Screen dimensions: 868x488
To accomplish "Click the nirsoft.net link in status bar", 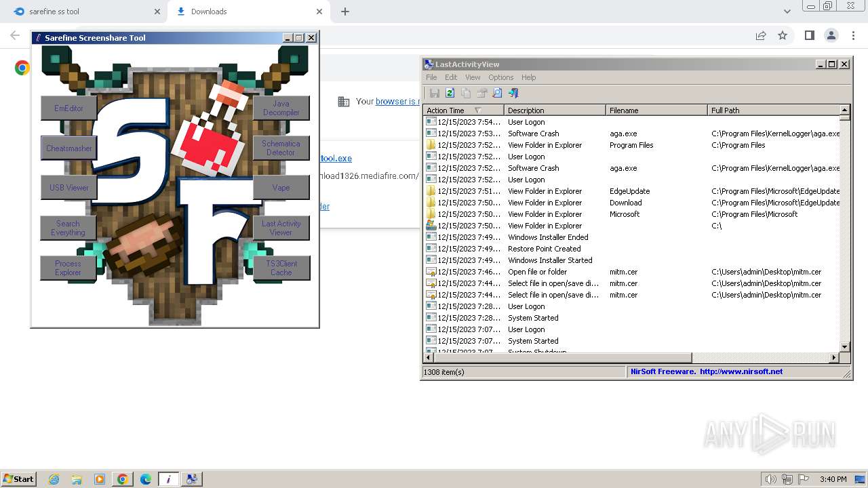I will tap(741, 371).
